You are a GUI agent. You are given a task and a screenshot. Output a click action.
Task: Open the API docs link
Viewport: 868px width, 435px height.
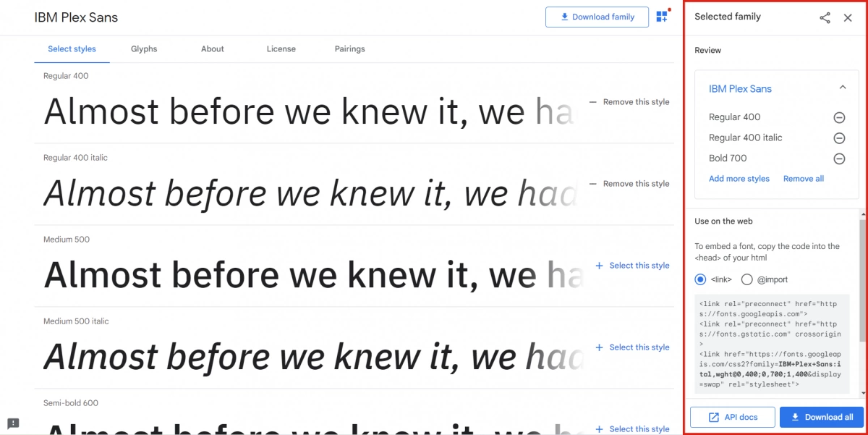click(x=733, y=417)
